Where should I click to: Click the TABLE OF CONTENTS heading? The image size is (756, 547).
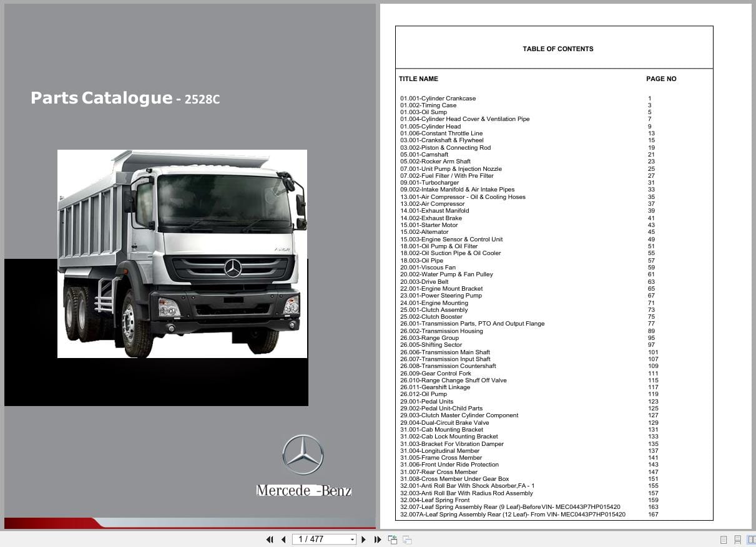(x=558, y=49)
